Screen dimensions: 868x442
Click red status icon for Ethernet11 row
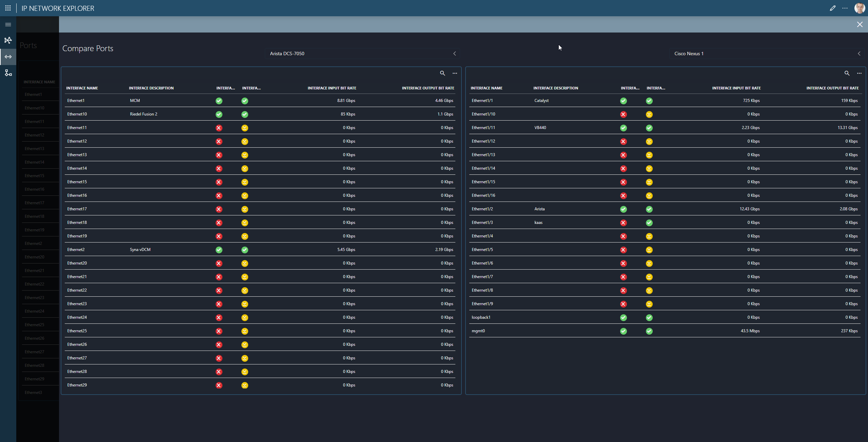click(x=219, y=128)
